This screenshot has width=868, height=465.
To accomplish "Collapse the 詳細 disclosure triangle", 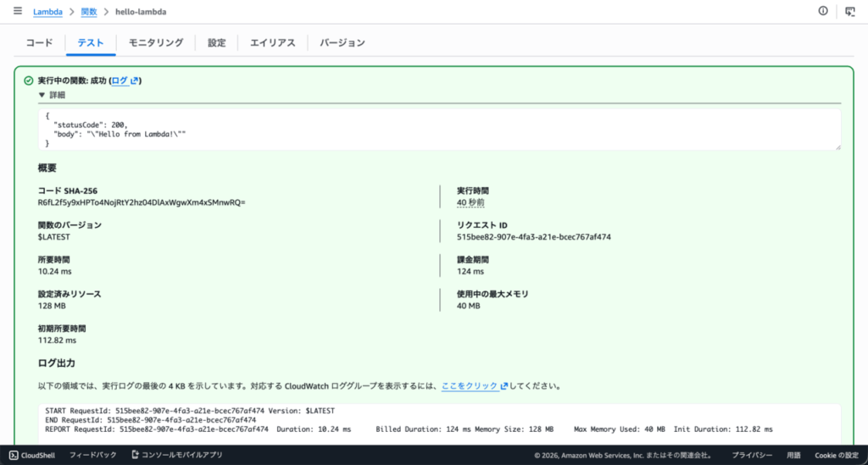I will click(x=42, y=95).
